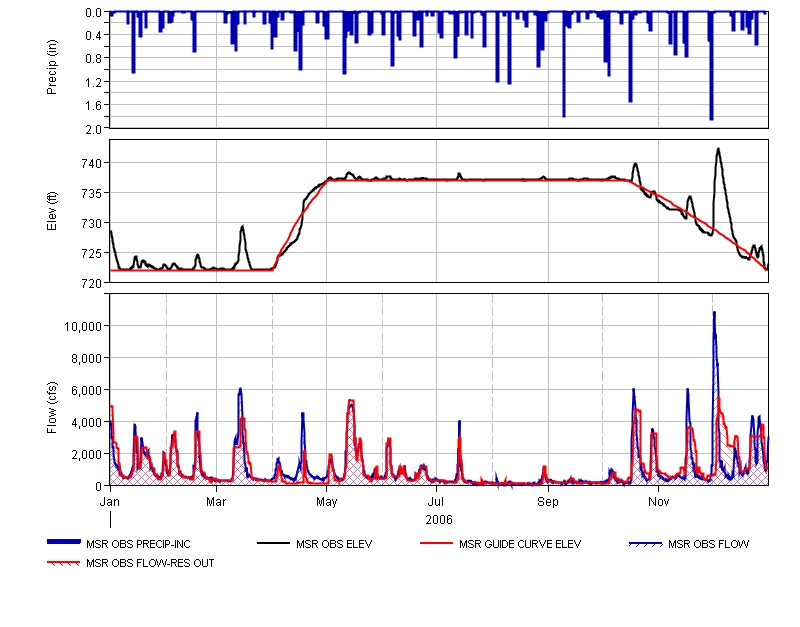
Task: Click the Jan label on the time axis
Action: (110, 502)
